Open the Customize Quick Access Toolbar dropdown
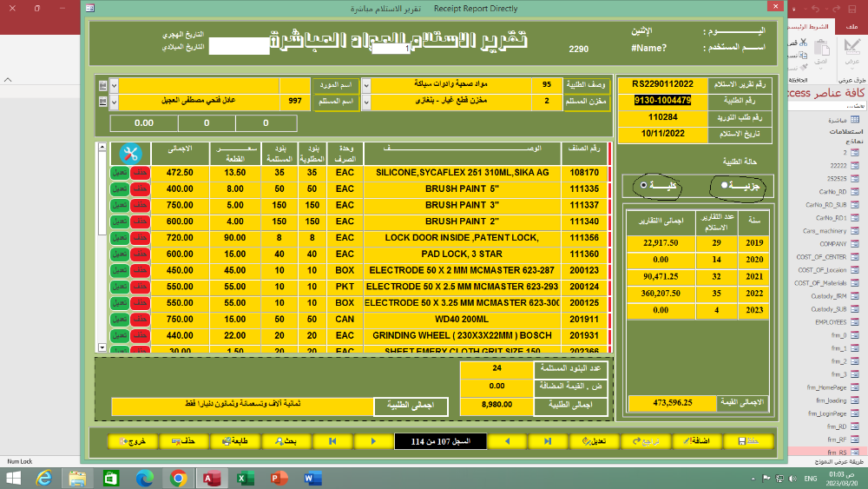 point(794,10)
